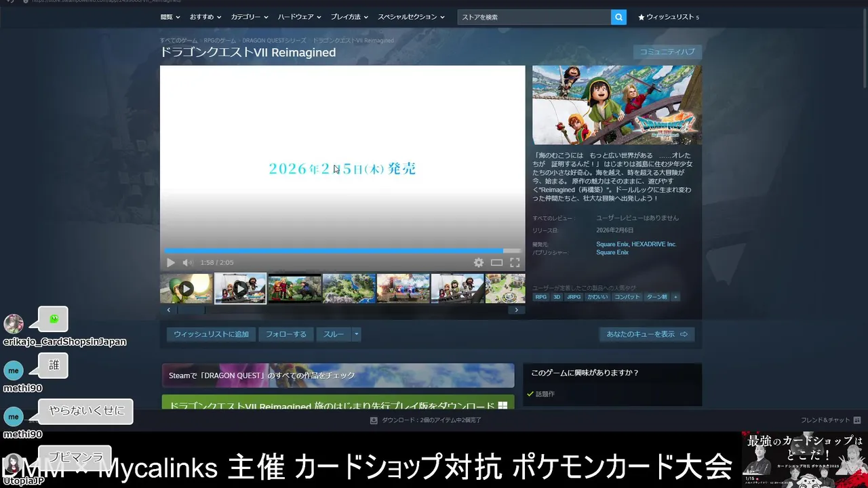Open the DRAGON QUEST franchise banner
This screenshot has width=868, height=488.
click(338, 375)
